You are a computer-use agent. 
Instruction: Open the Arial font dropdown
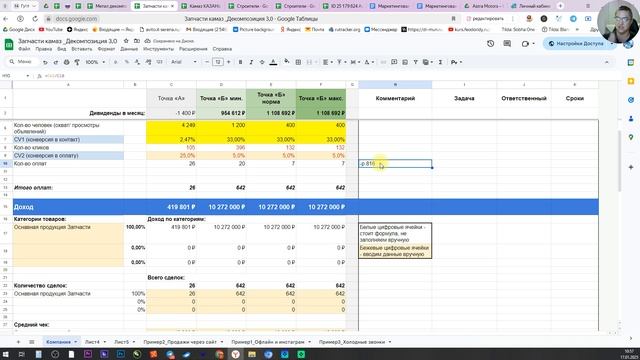(x=184, y=62)
